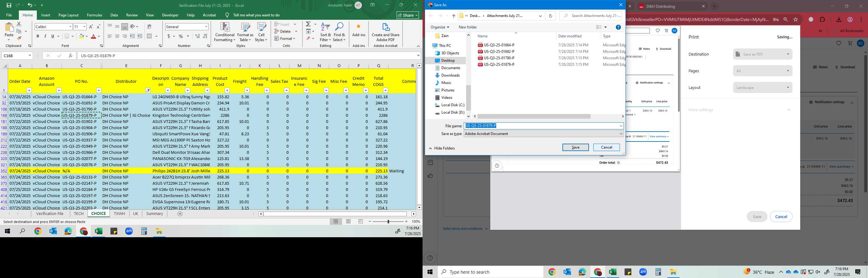
Task: Toggle bold formatting in Excel ribbon
Action: 38,36
